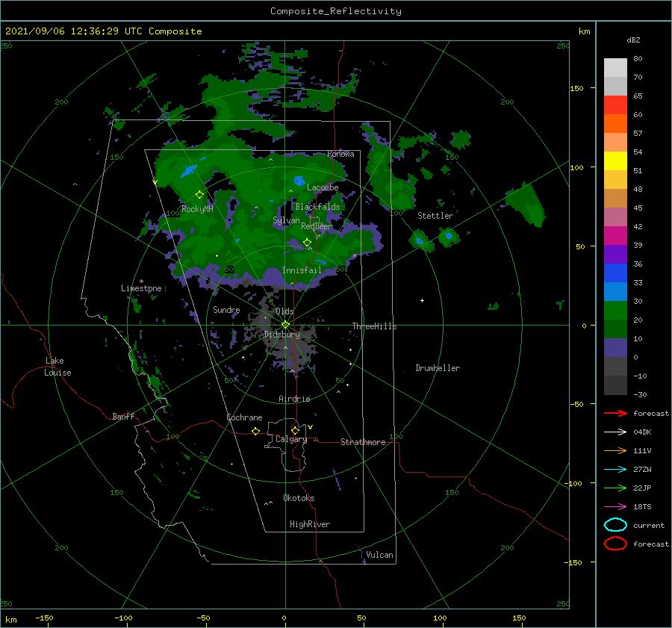Click the yellow 54 dBZ color swatch
Viewport: 672px width, 628px height.
pyautogui.click(x=615, y=161)
